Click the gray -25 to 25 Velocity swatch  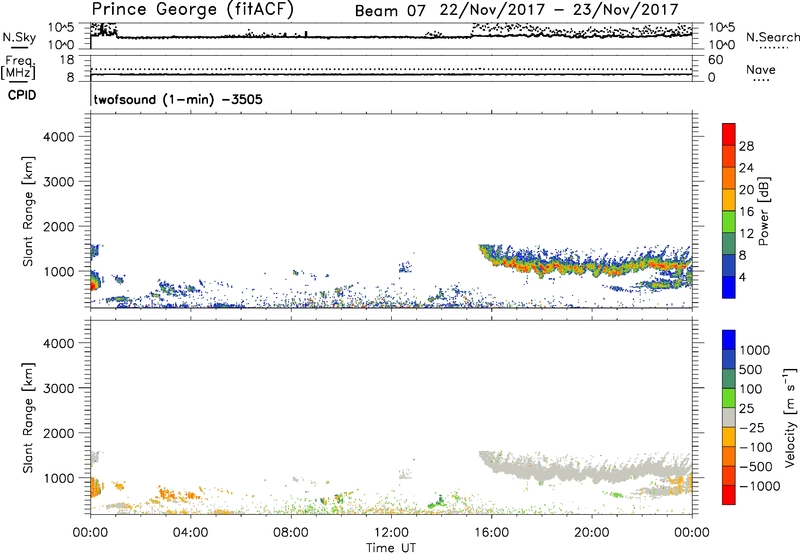tap(729, 417)
